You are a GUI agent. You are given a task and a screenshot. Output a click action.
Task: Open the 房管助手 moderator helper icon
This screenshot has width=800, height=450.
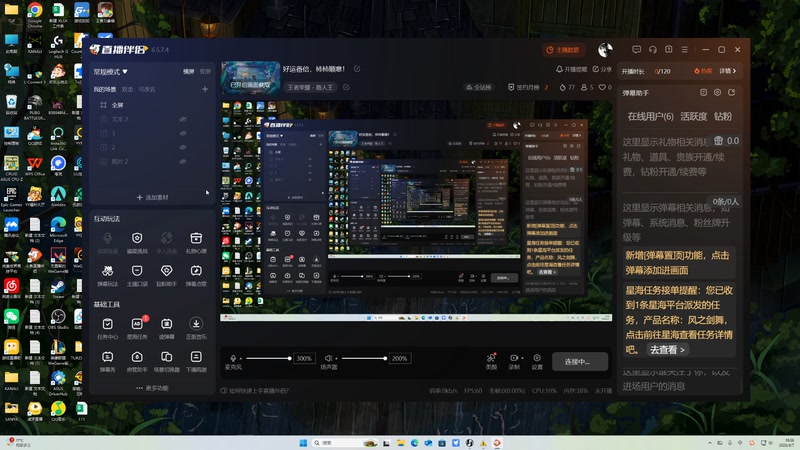click(x=137, y=357)
